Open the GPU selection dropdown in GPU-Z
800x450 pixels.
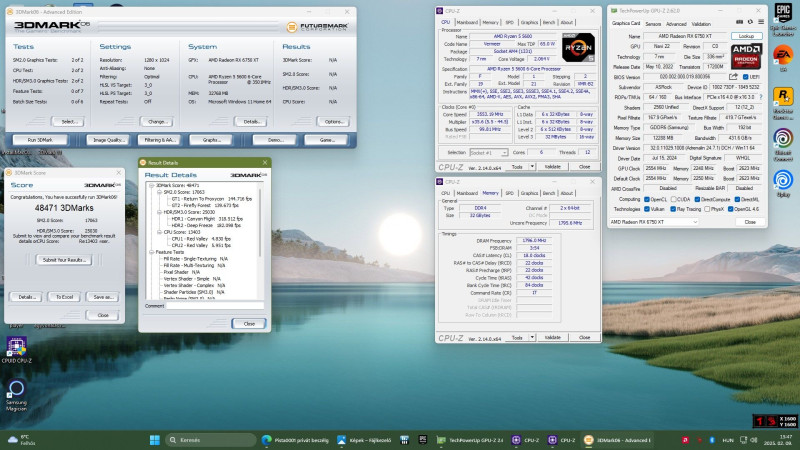(x=654, y=222)
